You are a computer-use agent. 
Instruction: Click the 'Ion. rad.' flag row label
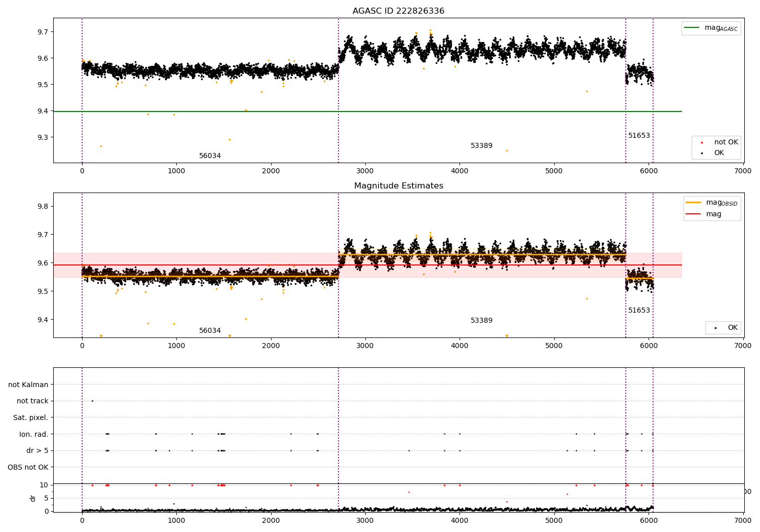[34, 434]
